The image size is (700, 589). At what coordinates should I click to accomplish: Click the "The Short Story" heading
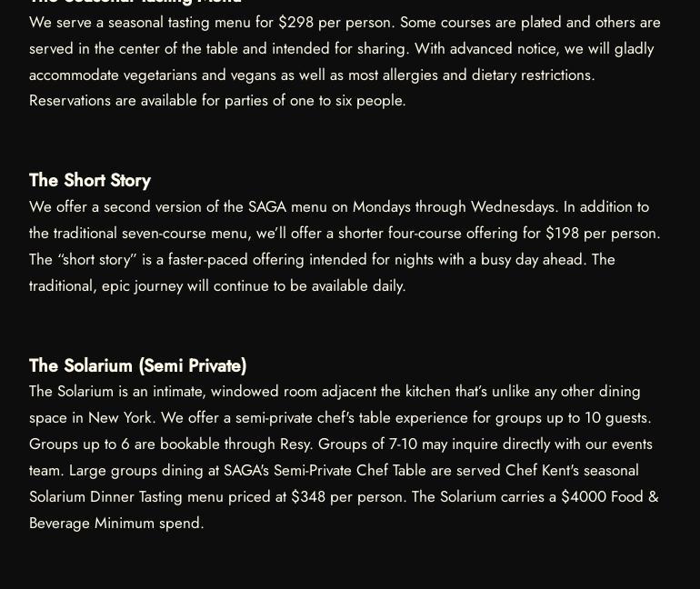(90, 181)
